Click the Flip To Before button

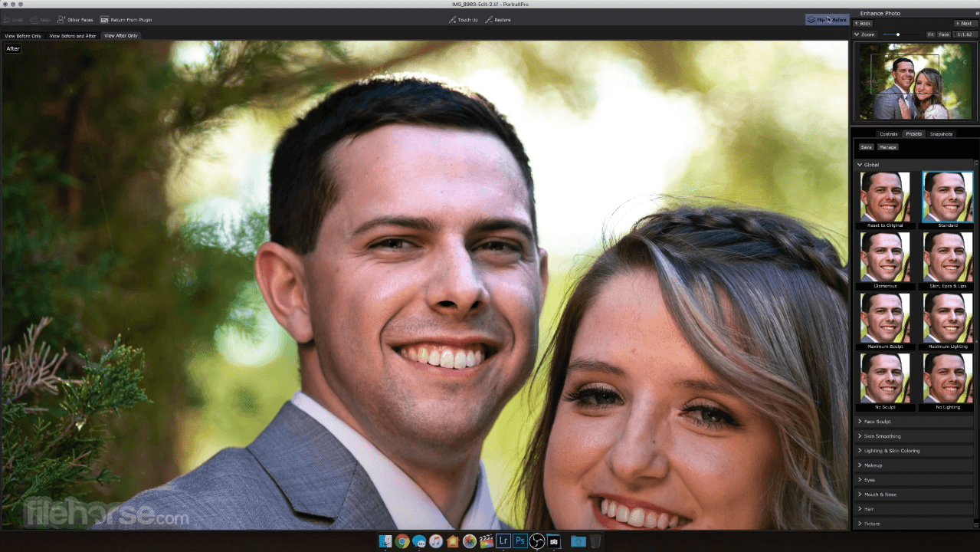coord(827,19)
